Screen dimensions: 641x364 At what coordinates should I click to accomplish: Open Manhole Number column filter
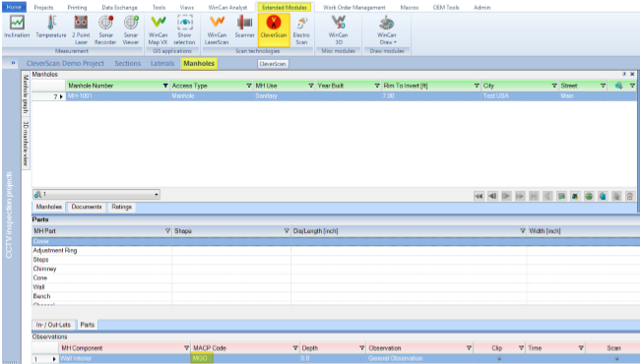tap(165, 86)
